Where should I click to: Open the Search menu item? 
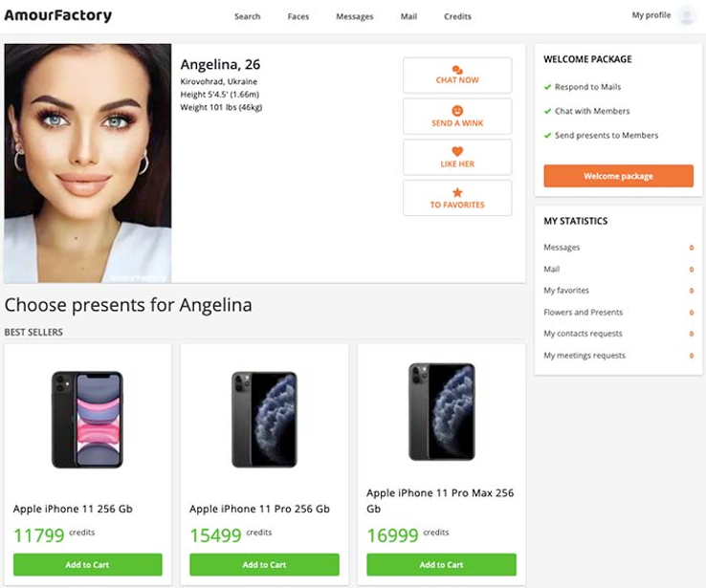click(247, 16)
